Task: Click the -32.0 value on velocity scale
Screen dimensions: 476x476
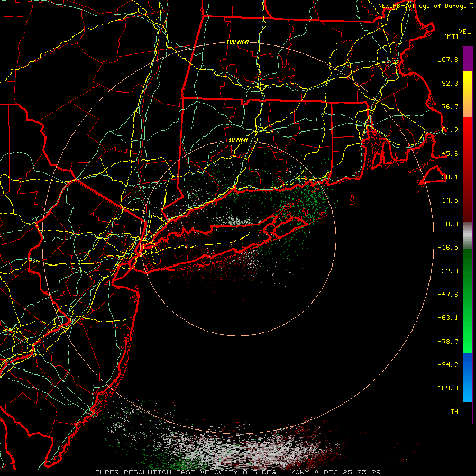Action: point(448,271)
